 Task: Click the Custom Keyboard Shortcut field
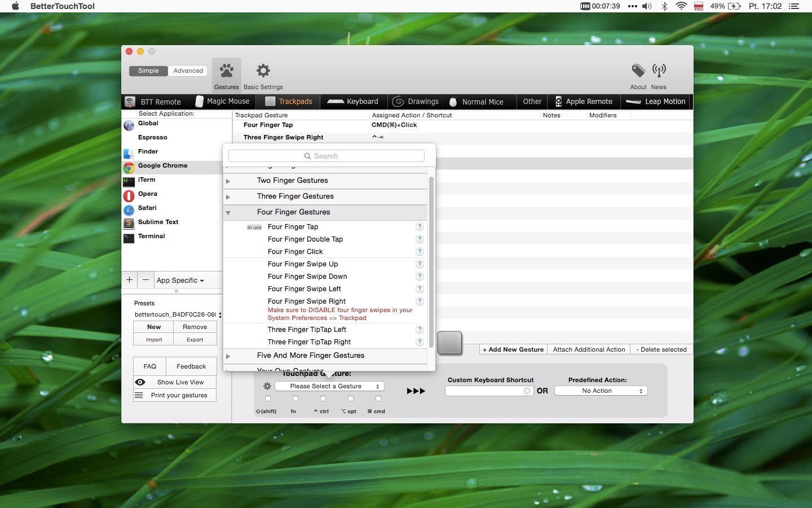(x=489, y=391)
